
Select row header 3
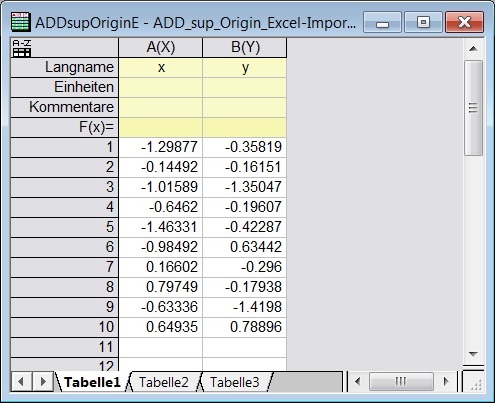pyautogui.click(x=65, y=187)
